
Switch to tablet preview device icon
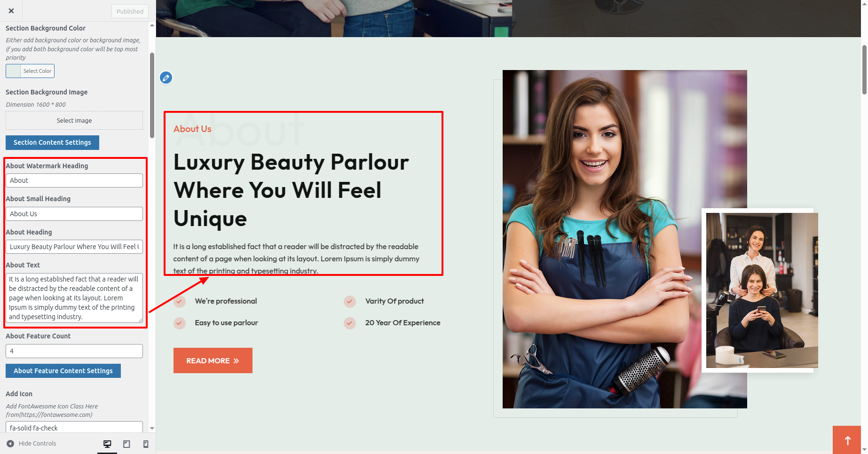tap(126, 444)
